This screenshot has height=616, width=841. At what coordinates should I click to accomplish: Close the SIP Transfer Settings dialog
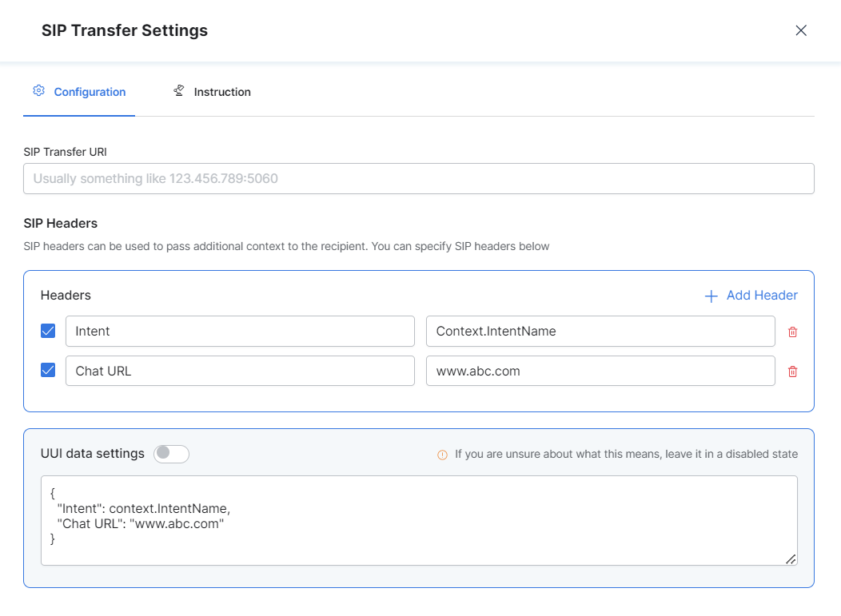[801, 30]
